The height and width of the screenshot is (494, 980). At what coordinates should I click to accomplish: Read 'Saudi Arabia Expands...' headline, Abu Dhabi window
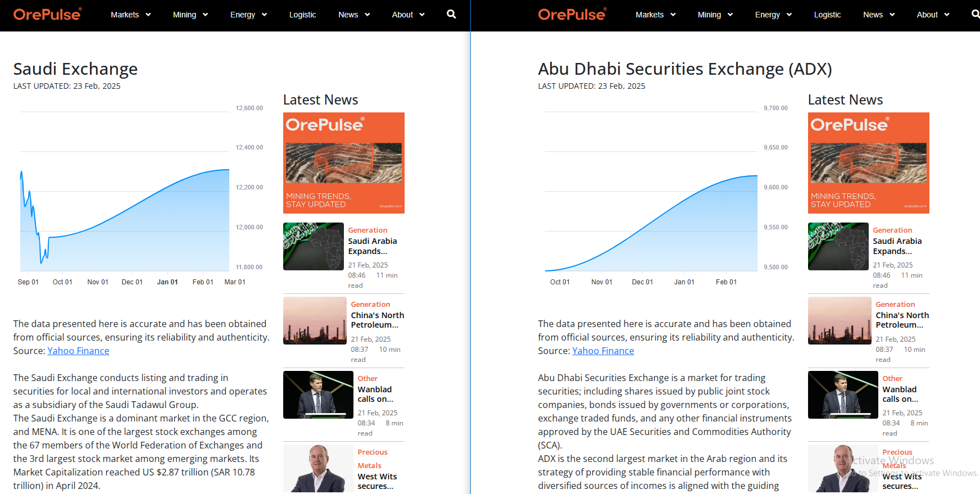click(x=897, y=246)
